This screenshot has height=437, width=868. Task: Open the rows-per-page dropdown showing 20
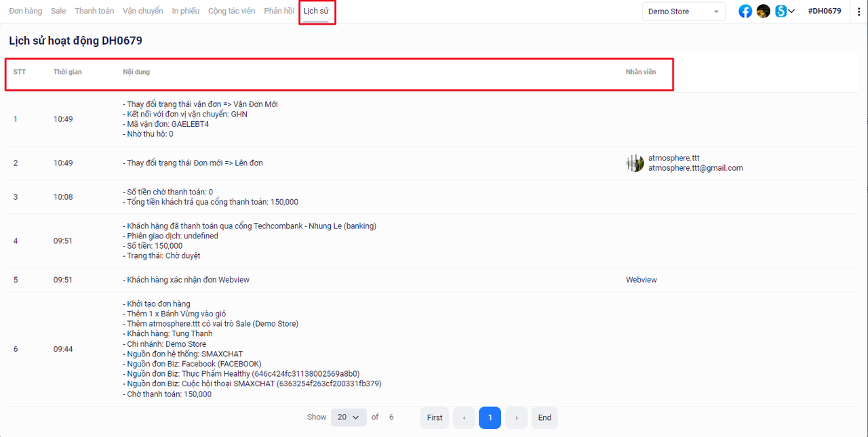point(349,417)
